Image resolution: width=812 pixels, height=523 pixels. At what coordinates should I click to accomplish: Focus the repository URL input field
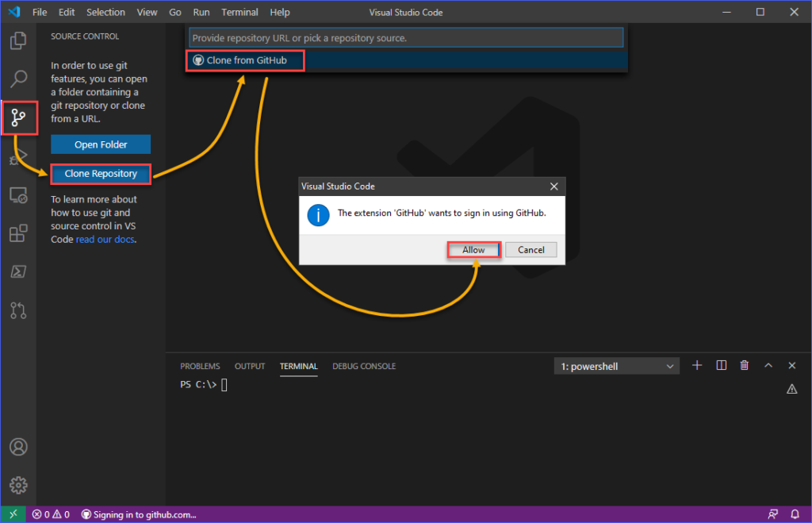click(x=406, y=38)
